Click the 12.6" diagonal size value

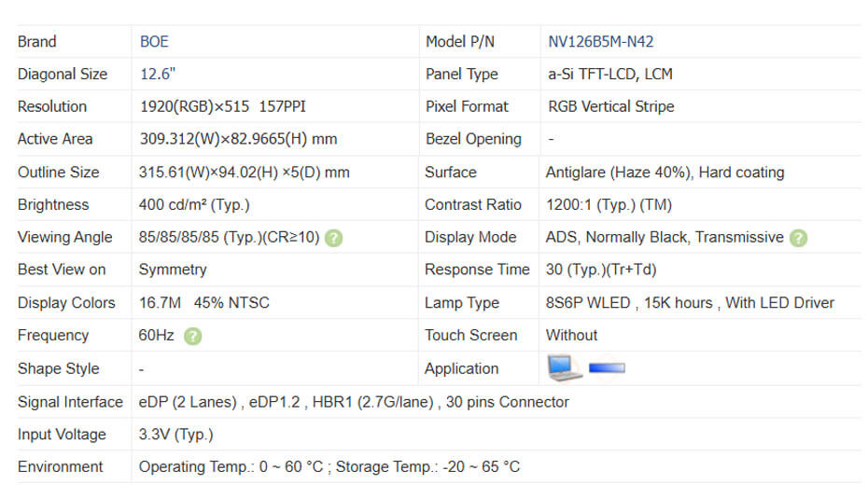click(157, 74)
